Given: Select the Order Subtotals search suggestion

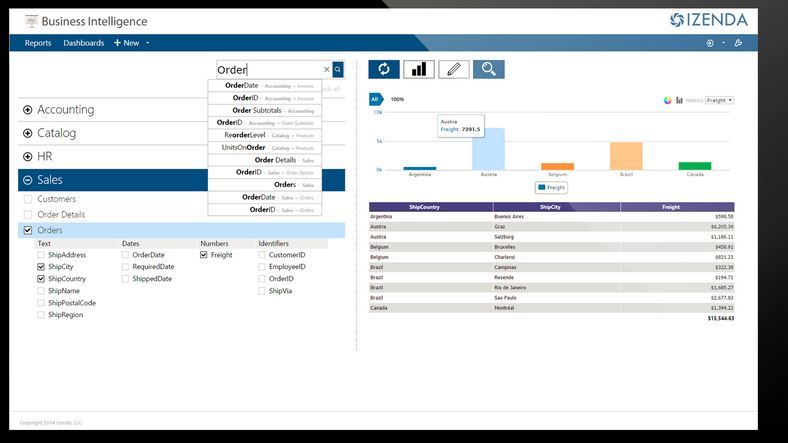Looking at the screenshot, I should click(265, 110).
